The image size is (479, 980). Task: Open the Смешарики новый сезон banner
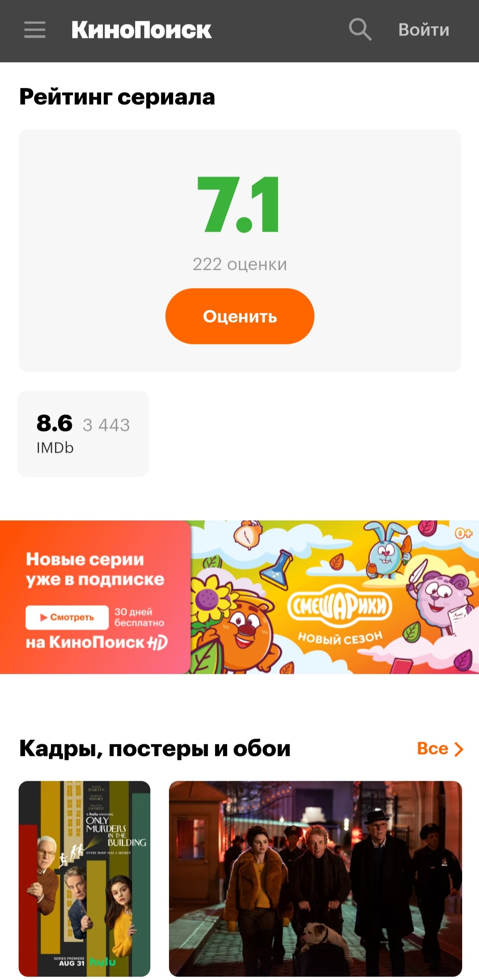click(x=239, y=597)
